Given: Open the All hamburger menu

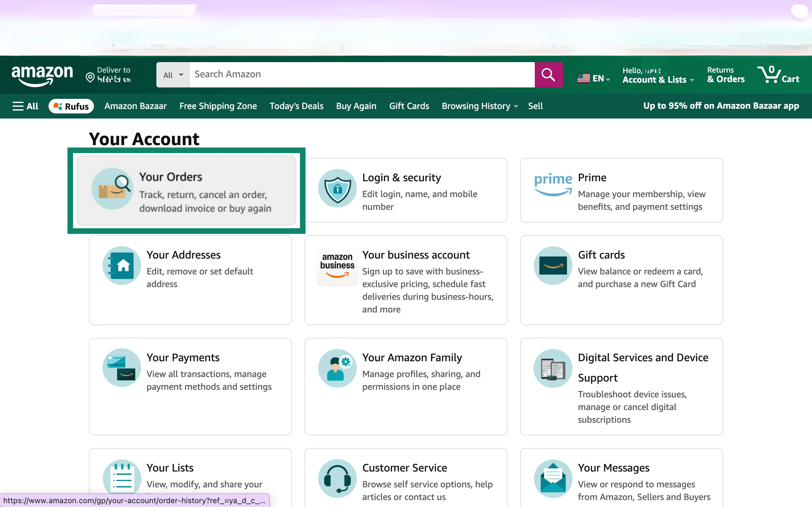Looking at the screenshot, I should [25, 106].
